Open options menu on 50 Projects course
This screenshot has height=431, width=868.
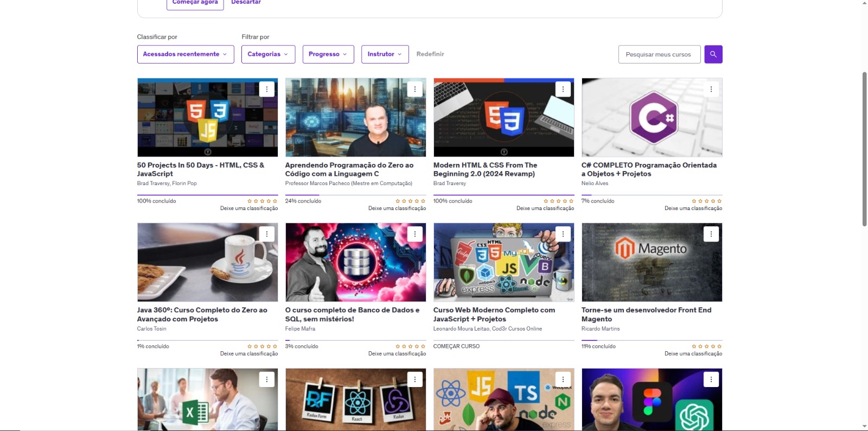(x=266, y=89)
